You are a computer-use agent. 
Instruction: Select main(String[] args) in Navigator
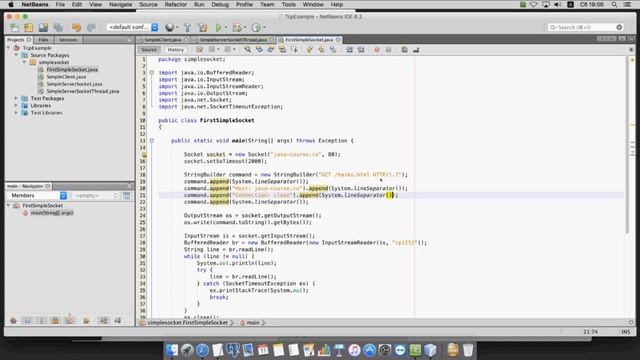click(x=52, y=213)
